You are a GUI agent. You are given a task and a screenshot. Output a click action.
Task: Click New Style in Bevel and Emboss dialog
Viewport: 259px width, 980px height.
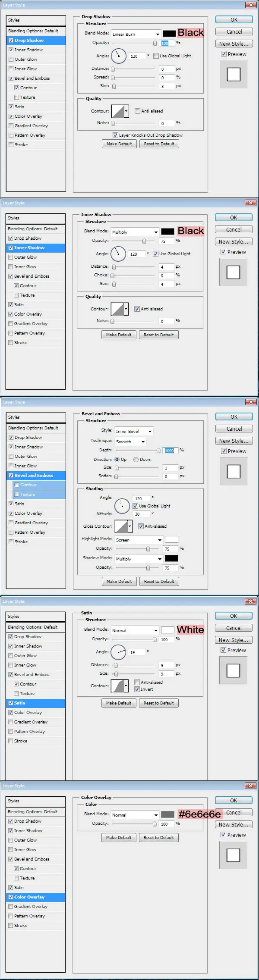(234, 441)
